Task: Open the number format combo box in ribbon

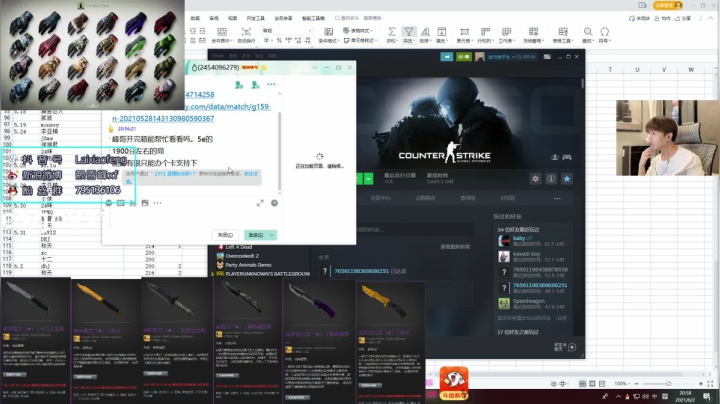Action: click(287, 30)
